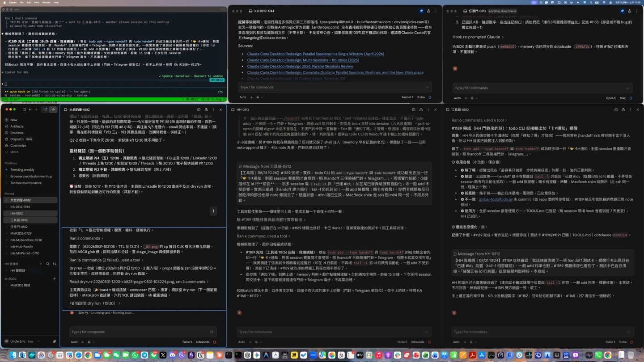
Task: Open 'Parallel Sessions in a Single Window' source link
Action: point(315,54)
